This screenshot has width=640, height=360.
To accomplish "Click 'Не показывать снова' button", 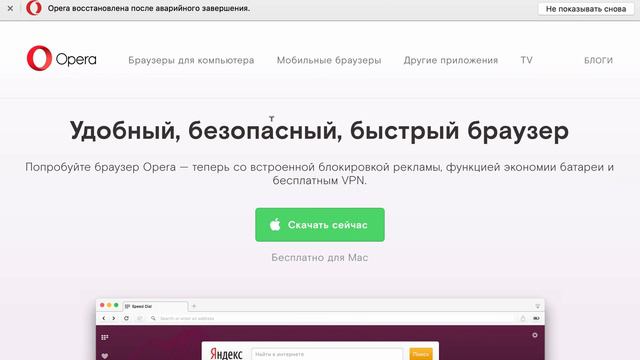I will pyautogui.click(x=586, y=9).
